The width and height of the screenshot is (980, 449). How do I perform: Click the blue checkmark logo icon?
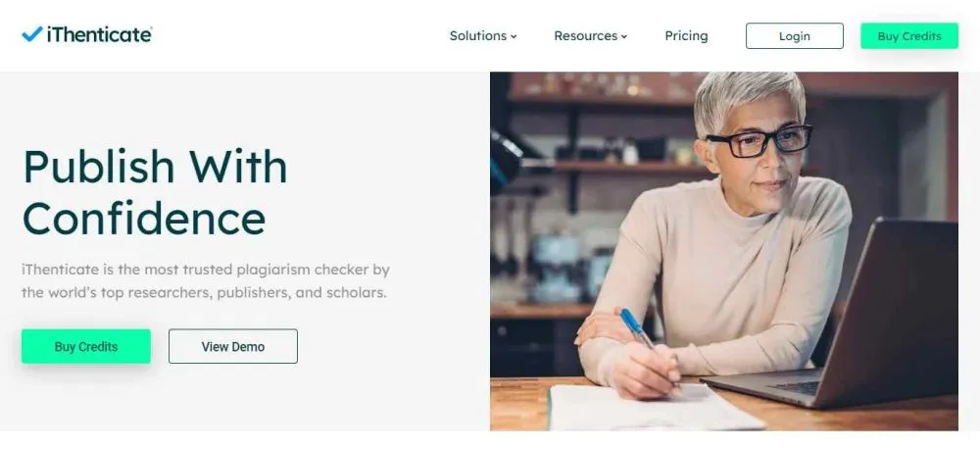(31, 34)
